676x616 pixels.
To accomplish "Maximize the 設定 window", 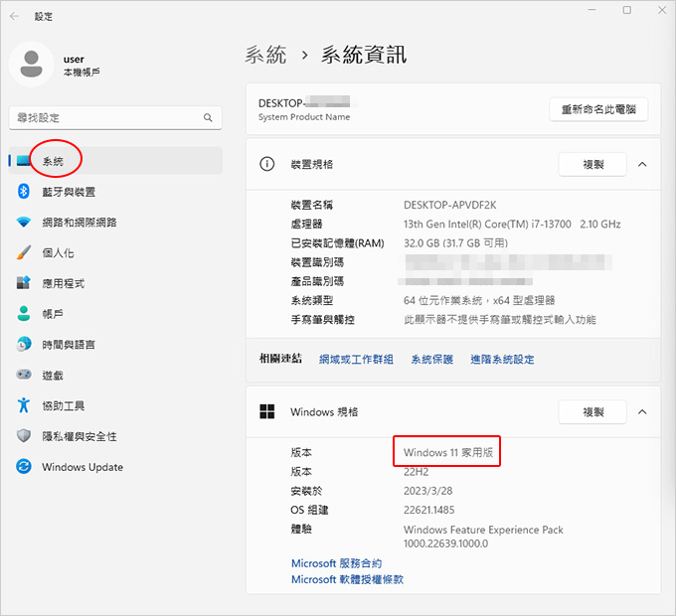I will point(627,10).
